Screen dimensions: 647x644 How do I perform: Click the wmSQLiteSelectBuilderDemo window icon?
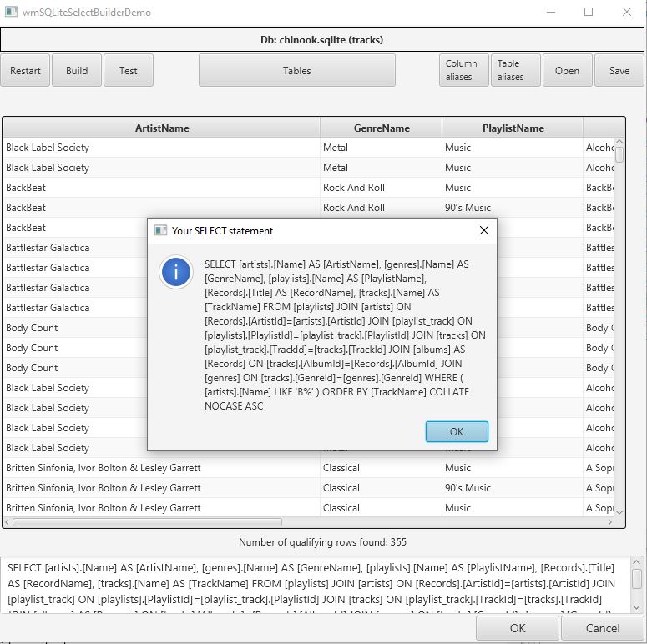coord(11,12)
